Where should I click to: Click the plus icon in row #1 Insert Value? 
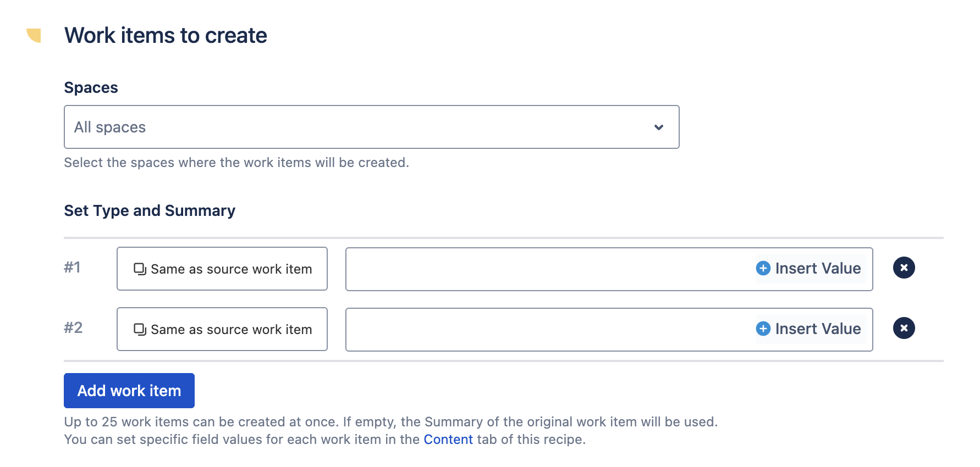[763, 268]
